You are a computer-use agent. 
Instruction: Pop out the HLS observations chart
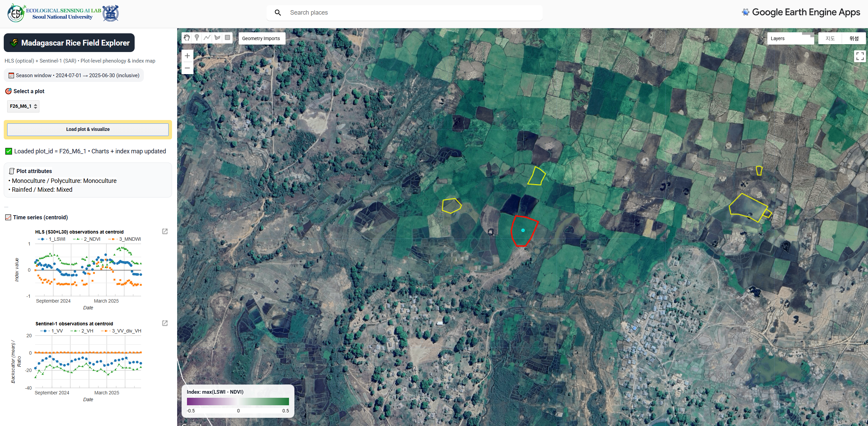(x=165, y=232)
